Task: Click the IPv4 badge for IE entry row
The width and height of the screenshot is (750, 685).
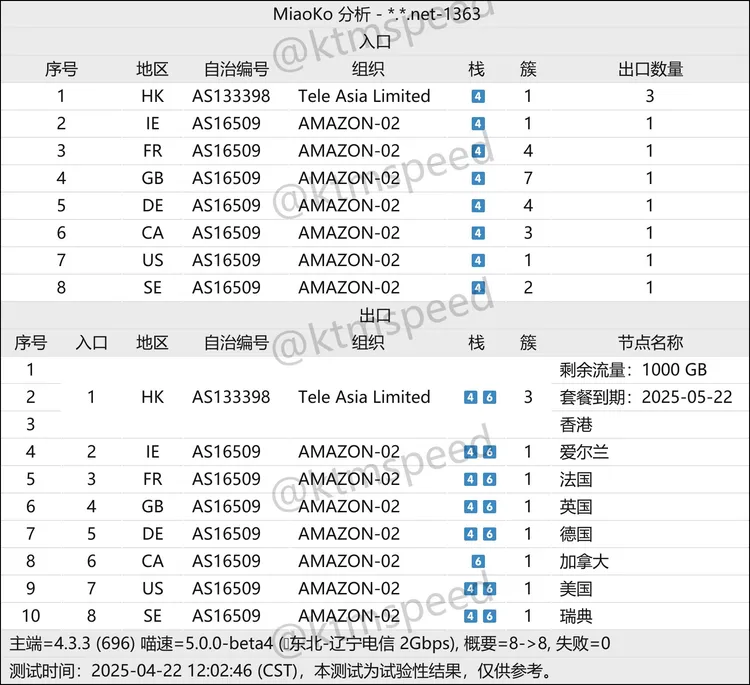Action: [478, 124]
